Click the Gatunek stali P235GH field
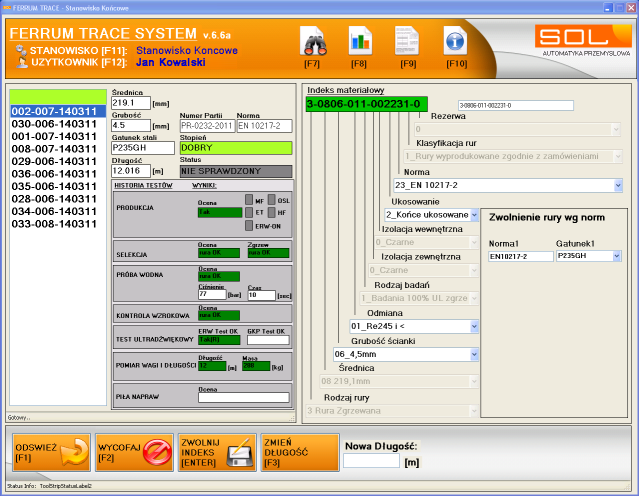 click(143, 148)
